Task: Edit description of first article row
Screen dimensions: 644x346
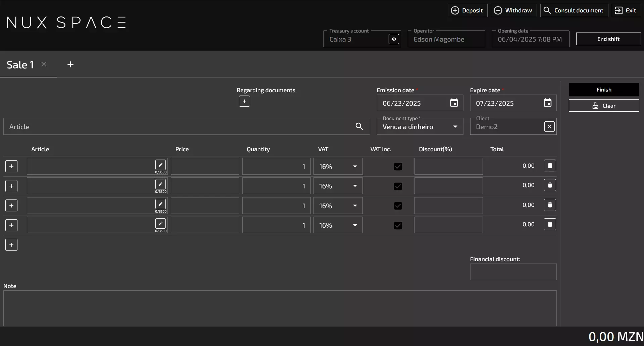Action: 160,165
